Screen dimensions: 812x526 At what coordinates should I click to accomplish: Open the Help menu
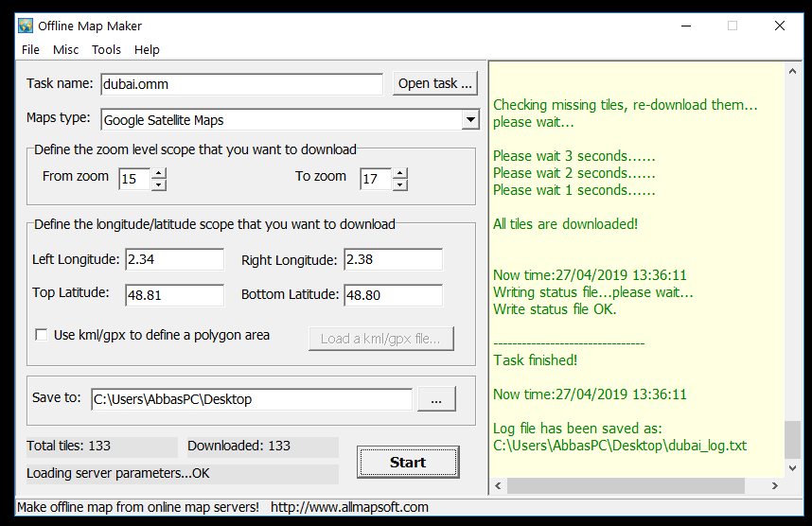click(x=147, y=50)
